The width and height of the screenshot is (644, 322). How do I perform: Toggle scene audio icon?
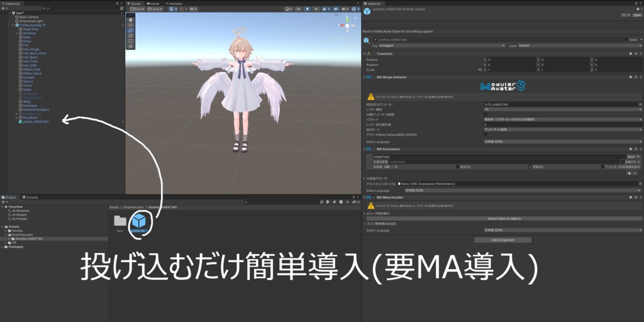tap(317, 9)
